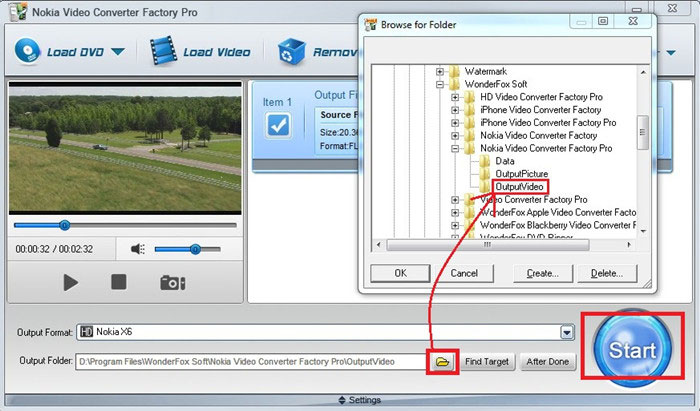Click the Create... button

coord(543,273)
